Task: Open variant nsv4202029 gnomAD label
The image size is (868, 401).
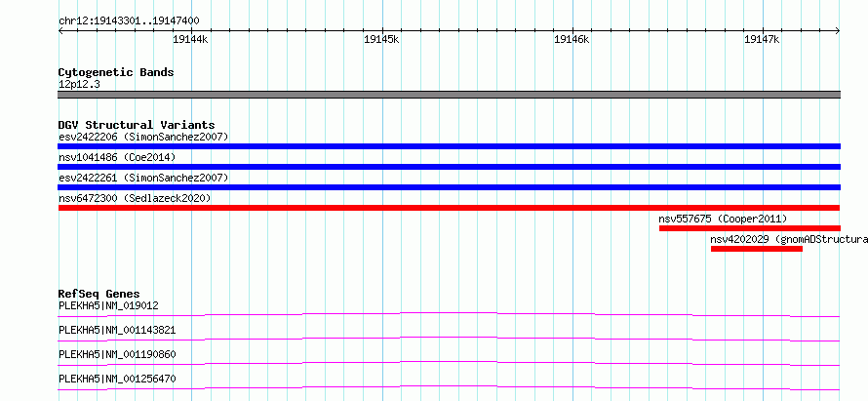Action: 789,239
